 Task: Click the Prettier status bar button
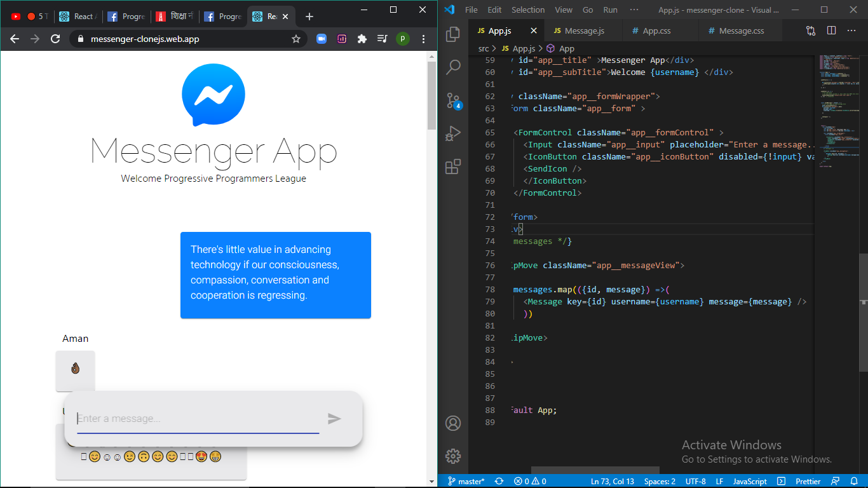point(808,482)
